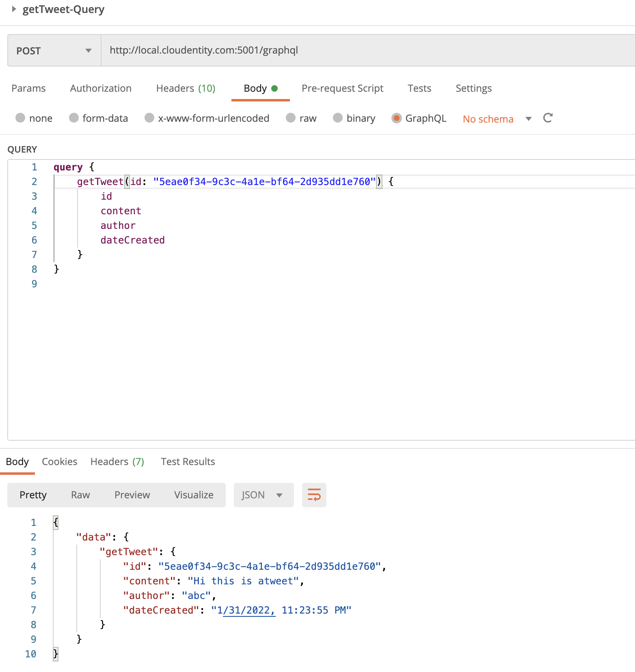Click the "getTweet" key in response
This screenshot has width=635, height=672.
coord(129,551)
